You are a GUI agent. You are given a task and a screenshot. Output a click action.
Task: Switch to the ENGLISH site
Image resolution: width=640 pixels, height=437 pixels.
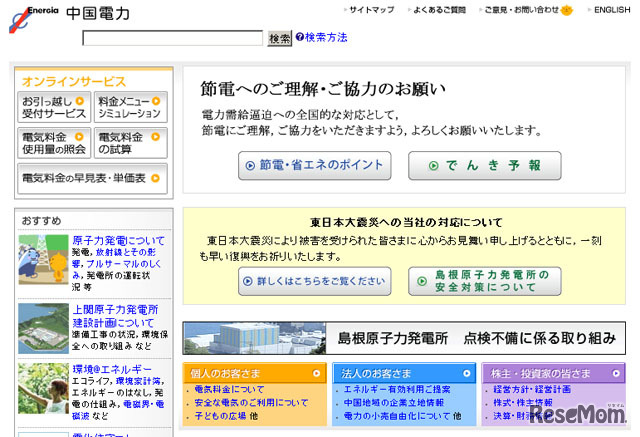(612, 10)
